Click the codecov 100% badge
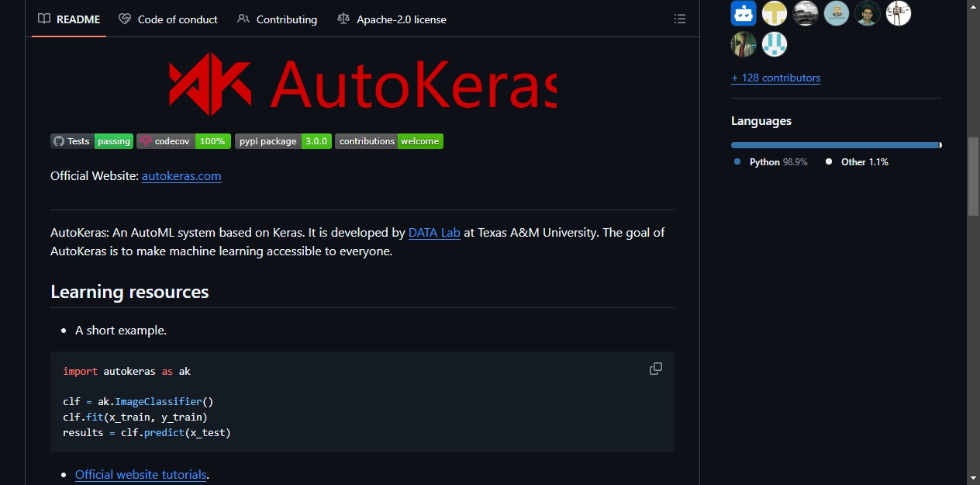980x485 pixels. [184, 141]
